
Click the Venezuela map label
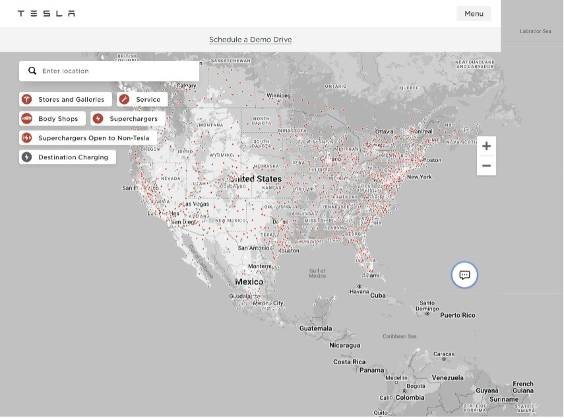[447, 378]
